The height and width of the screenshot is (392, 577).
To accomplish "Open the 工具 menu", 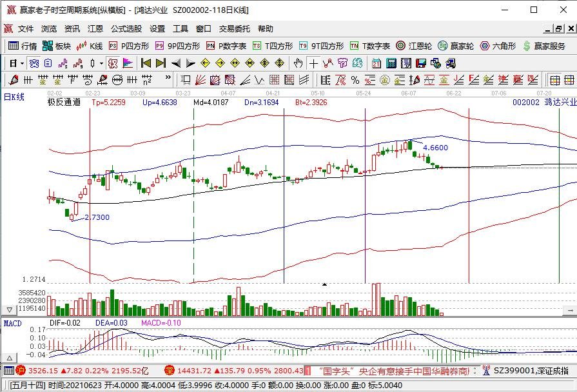I will coord(181,29).
